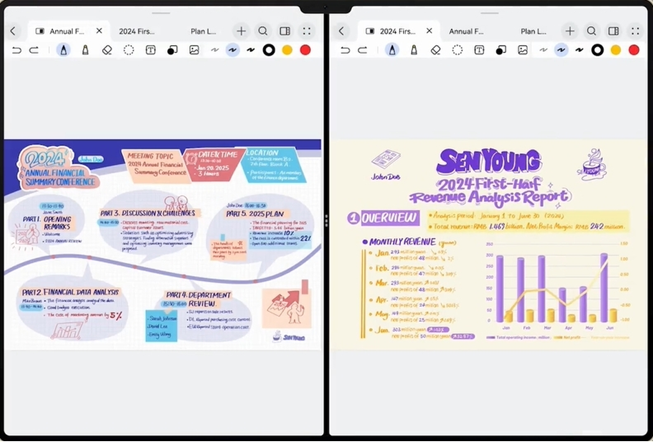Choose thick stroke width in left pane
This screenshot has width=653, height=442.
(250, 50)
